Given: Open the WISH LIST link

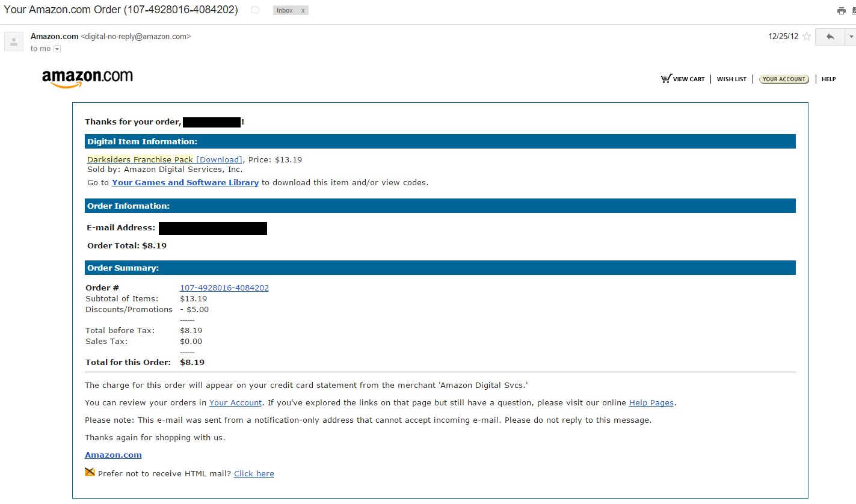Looking at the screenshot, I should (x=731, y=79).
